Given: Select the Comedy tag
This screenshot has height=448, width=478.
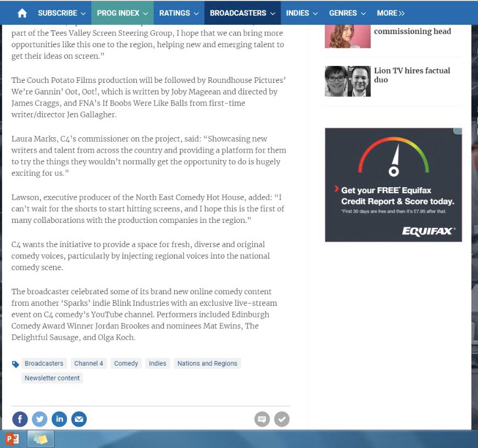Looking at the screenshot, I should (126, 363).
